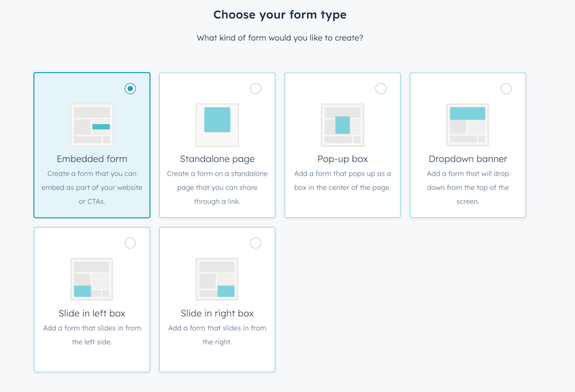Click the Embedded form card
Image resolution: width=575 pixels, height=392 pixels.
pyautogui.click(x=92, y=145)
